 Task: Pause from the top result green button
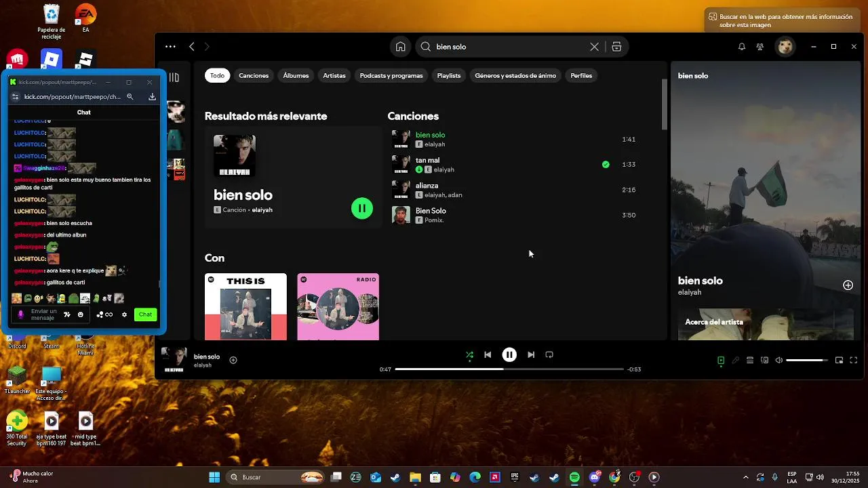(x=362, y=209)
